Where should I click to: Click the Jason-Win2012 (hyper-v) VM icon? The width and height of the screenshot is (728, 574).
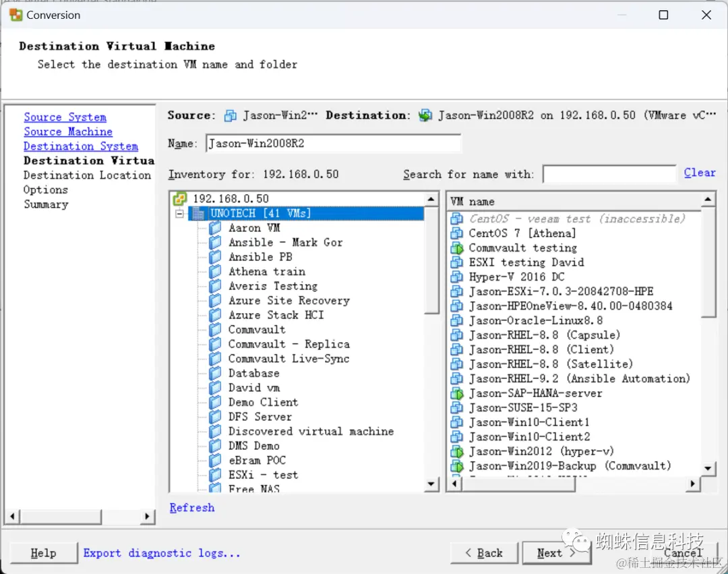point(457,451)
